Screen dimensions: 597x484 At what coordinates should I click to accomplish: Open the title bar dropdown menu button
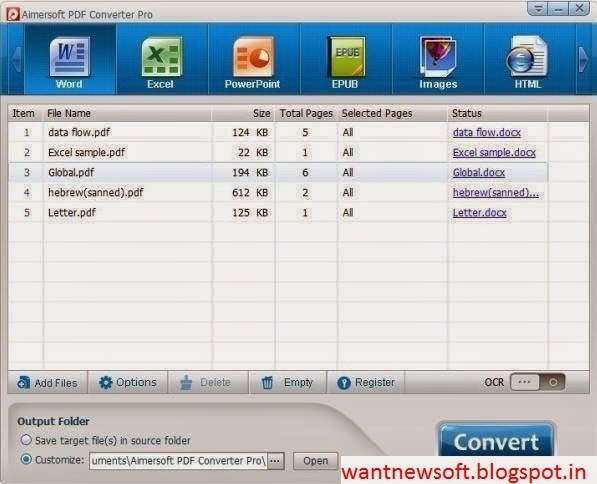tap(538, 8)
